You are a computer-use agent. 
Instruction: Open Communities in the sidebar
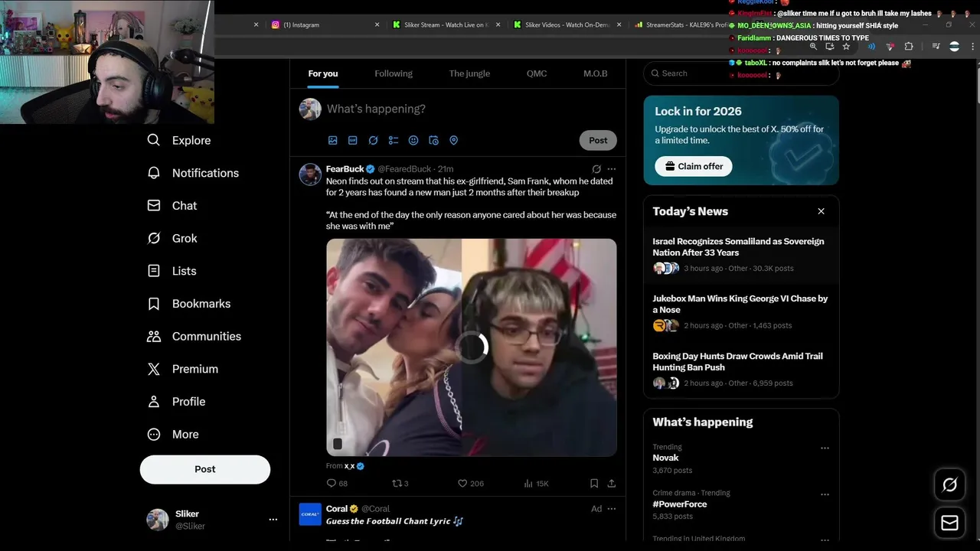(194, 336)
